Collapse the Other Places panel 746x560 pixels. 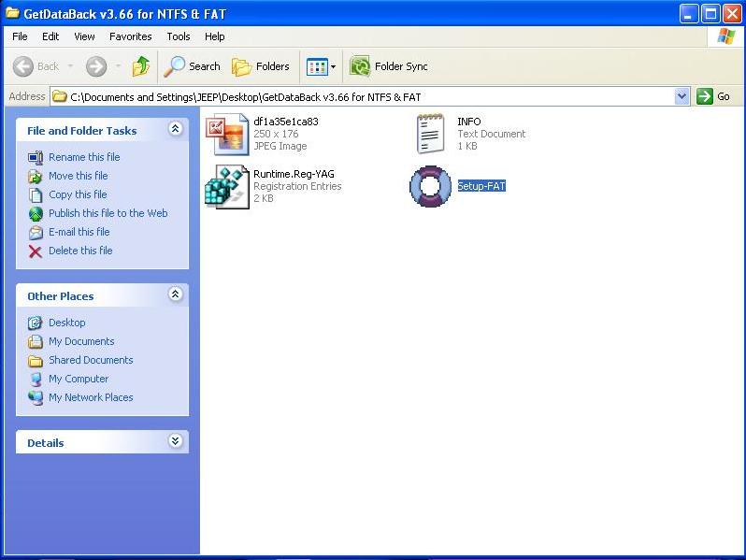(x=175, y=294)
